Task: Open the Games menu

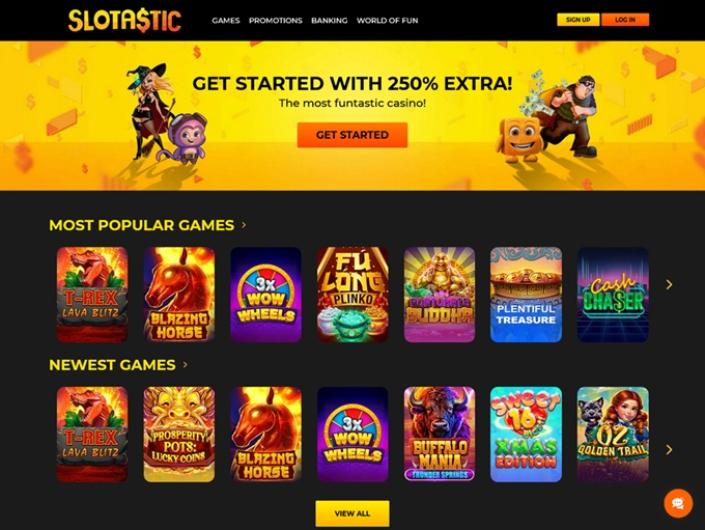Action: click(x=226, y=21)
